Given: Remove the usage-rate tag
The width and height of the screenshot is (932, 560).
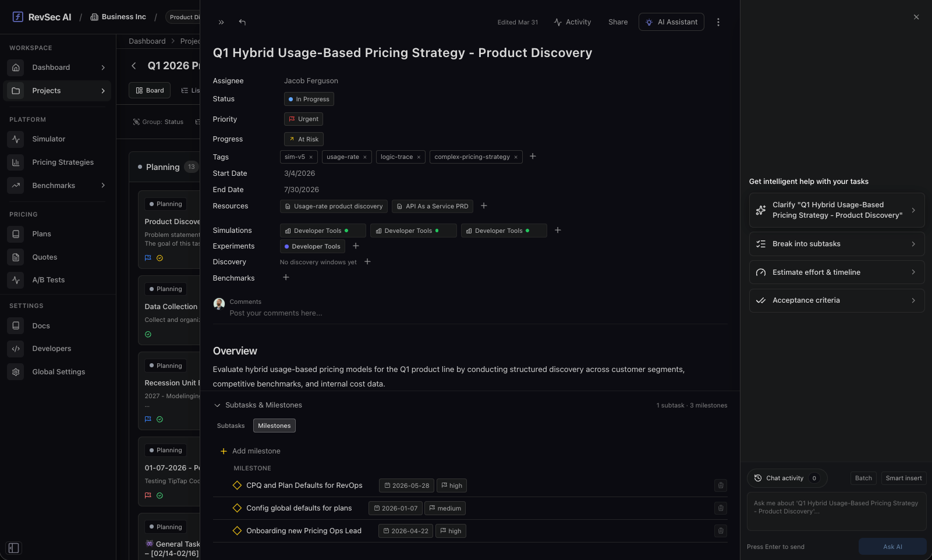Looking at the screenshot, I should tap(365, 157).
